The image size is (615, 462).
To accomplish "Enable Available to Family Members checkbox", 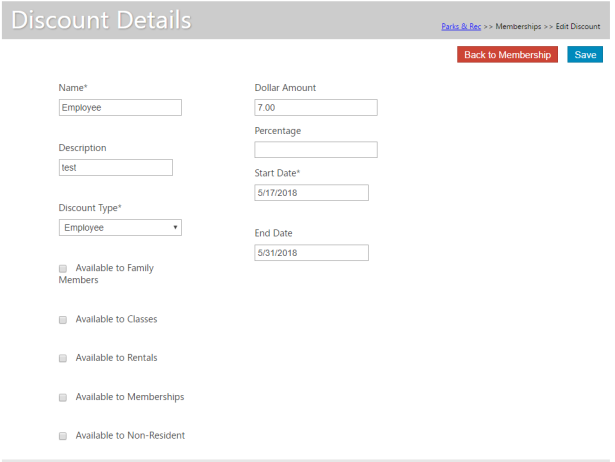I will point(63,269).
